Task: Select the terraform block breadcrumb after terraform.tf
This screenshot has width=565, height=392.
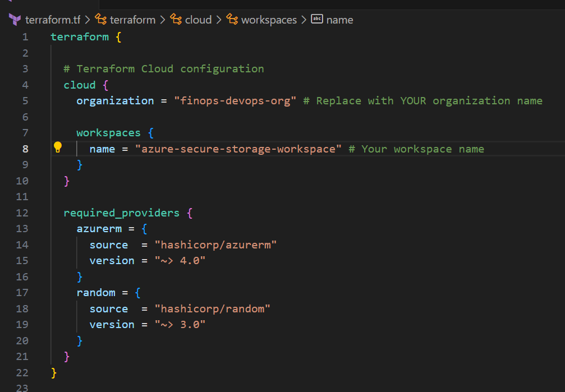Action: click(132, 20)
